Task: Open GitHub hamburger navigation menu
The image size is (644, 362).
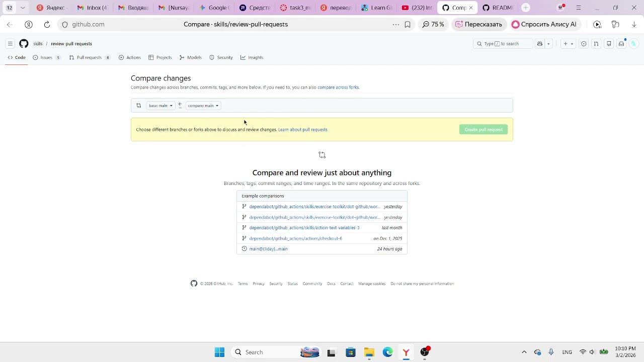Action: coord(10,44)
